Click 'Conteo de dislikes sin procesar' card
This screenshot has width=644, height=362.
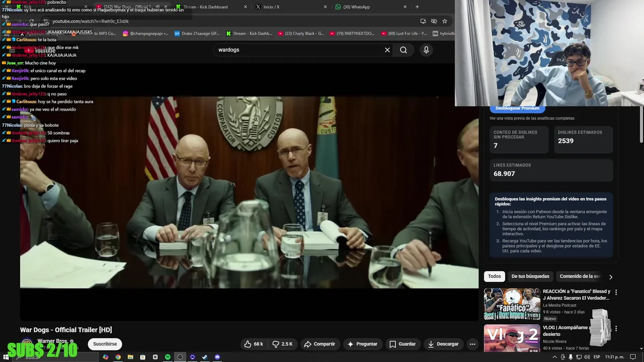[x=519, y=139]
